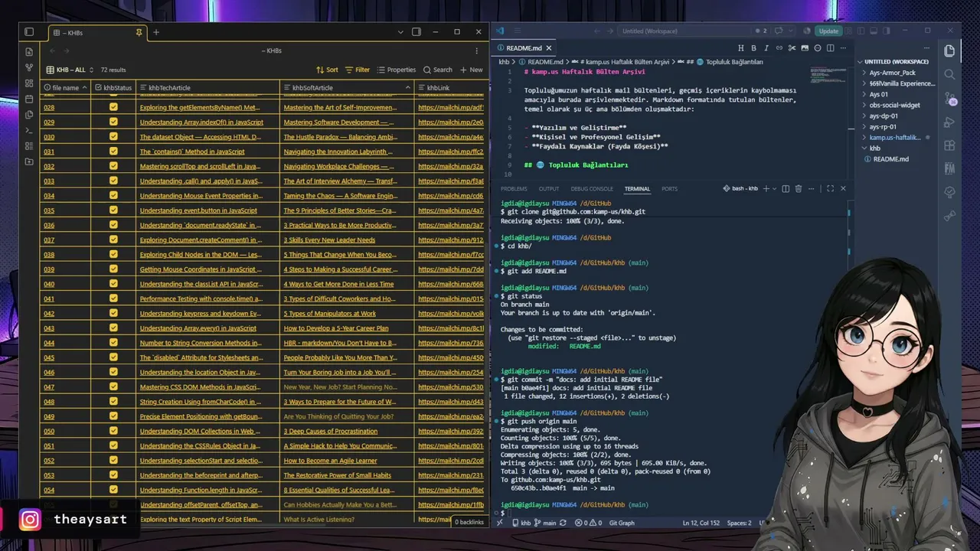Screen dimensions: 980x551
Task: Open VS Code Source Control icon
Action: tap(949, 98)
